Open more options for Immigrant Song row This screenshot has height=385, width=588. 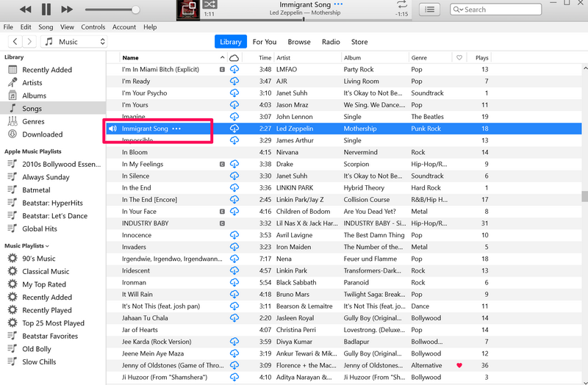176,129
